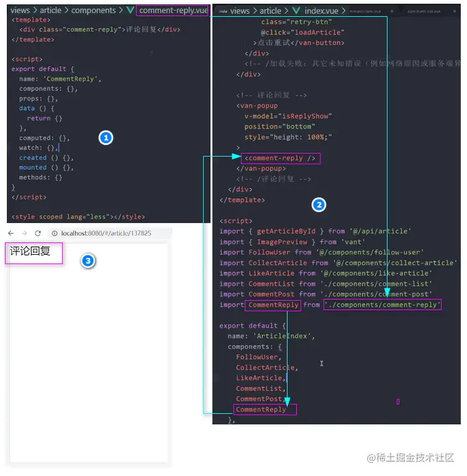Image resolution: width=467 pixels, height=476 pixels.
Task: Close the comment-item.vue tab
Action: (392, 11)
